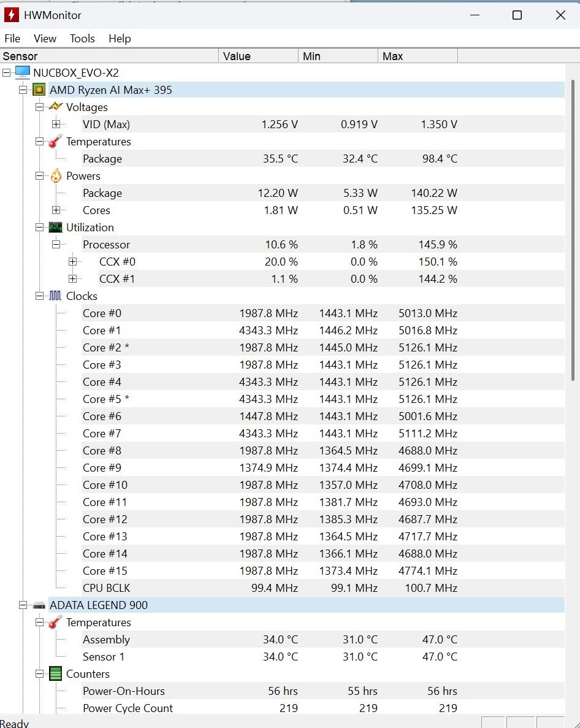This screenshot has width=580, height=728.
Task: Click the 4774.1 MHz Core #15 max
Action: (x=428, y=570)
